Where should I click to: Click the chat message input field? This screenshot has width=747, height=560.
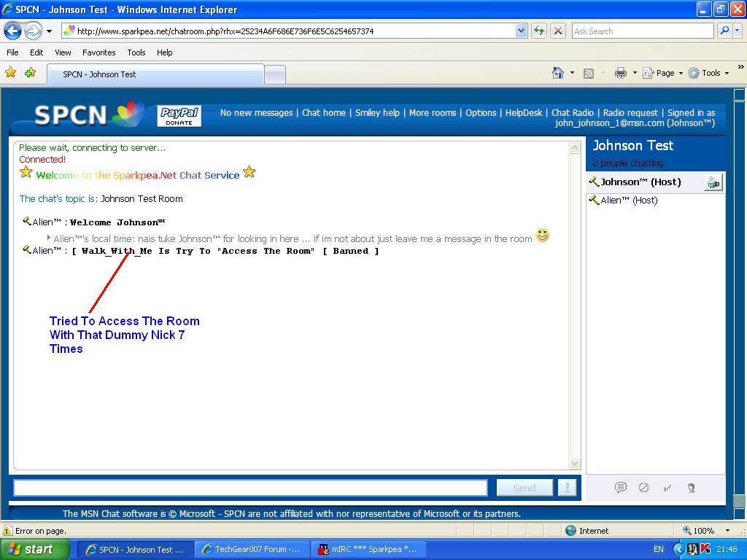(251, 488)
